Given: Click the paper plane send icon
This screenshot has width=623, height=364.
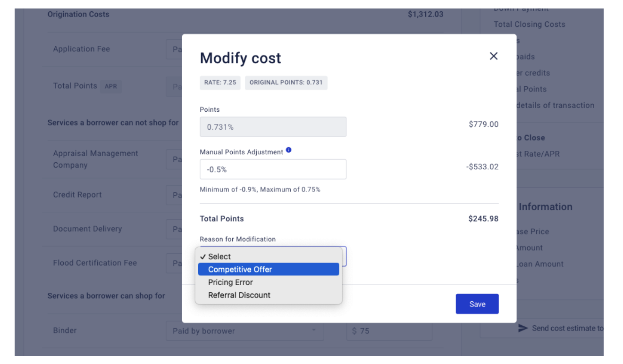Looking at the screenshot, I should click(522, 328).
